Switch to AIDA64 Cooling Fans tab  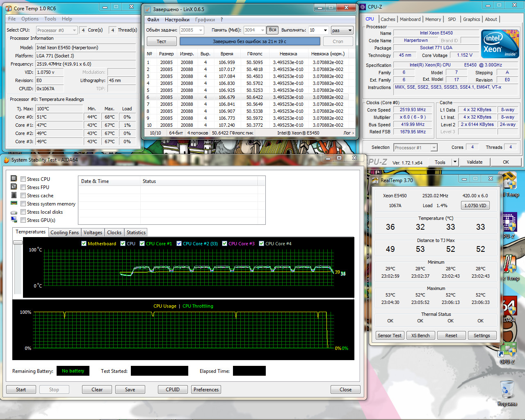tap(65, 233)
